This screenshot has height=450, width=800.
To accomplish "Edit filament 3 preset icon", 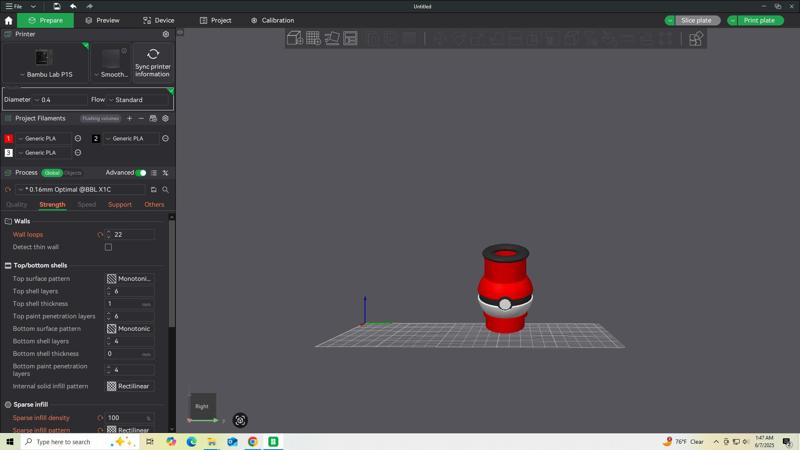I will [x=78, y=153].
